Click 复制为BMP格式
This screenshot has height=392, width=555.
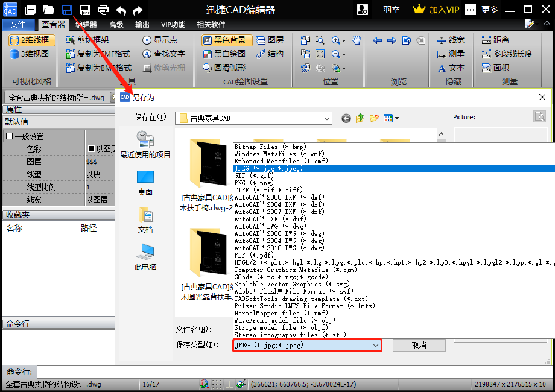[x=98, y=68]
